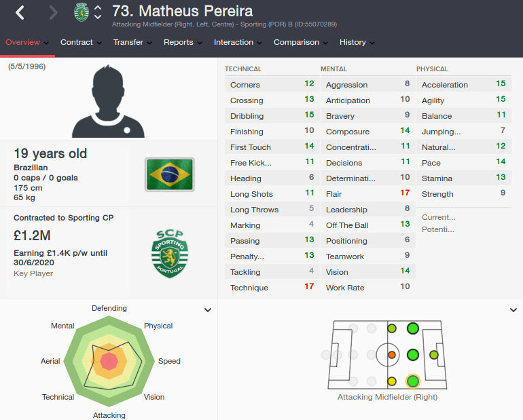This screenshot has width=523, height=420.
Task: Expand the attribute polygon panel options
Action: [207, 310]
